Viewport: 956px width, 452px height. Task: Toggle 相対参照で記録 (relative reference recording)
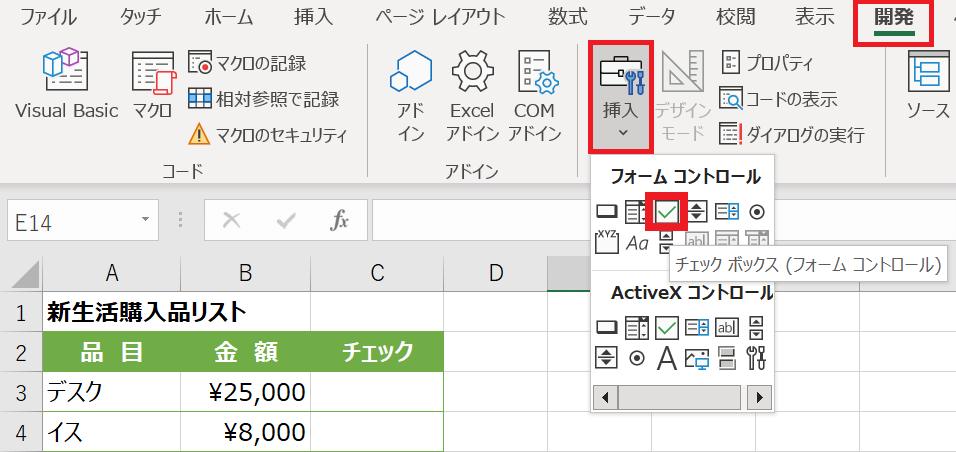click(264, 99)
